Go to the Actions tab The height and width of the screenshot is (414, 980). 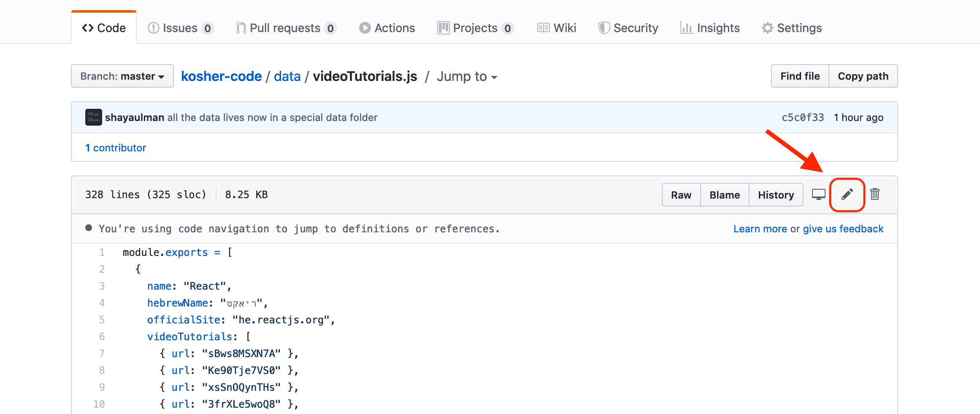[x=387, y=28]
